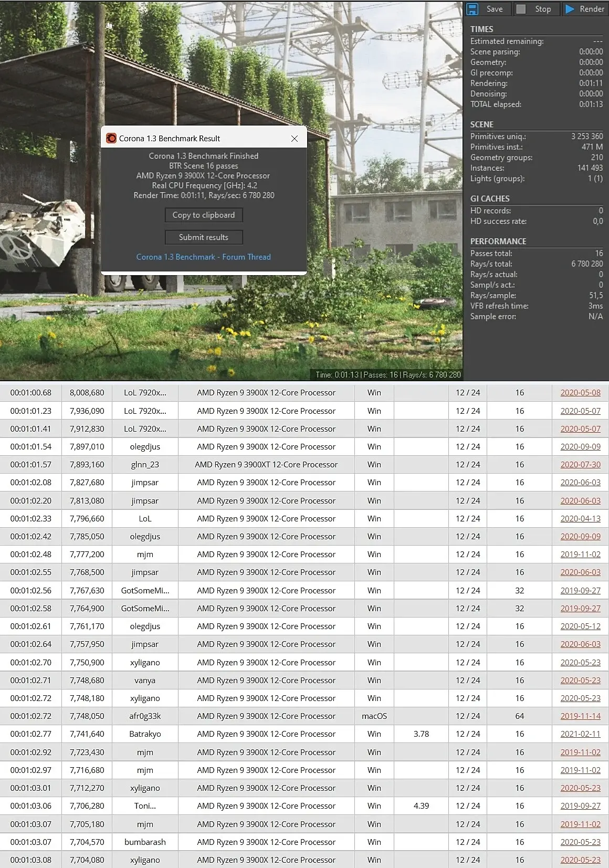
Task: Open the 2019-11-02 link for score 7,777,200
Action: click(580, 555)
